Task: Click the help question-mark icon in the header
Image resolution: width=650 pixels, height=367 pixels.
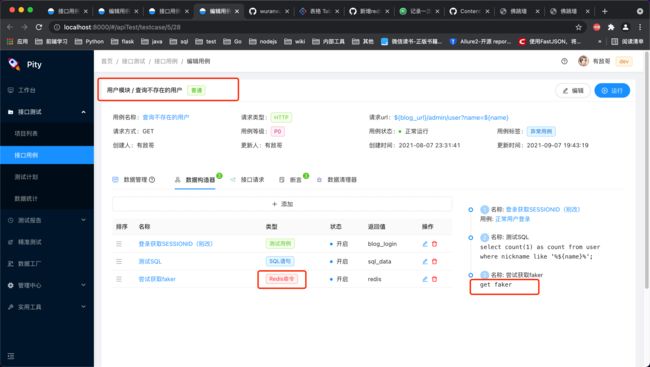Action: point(564,61)
